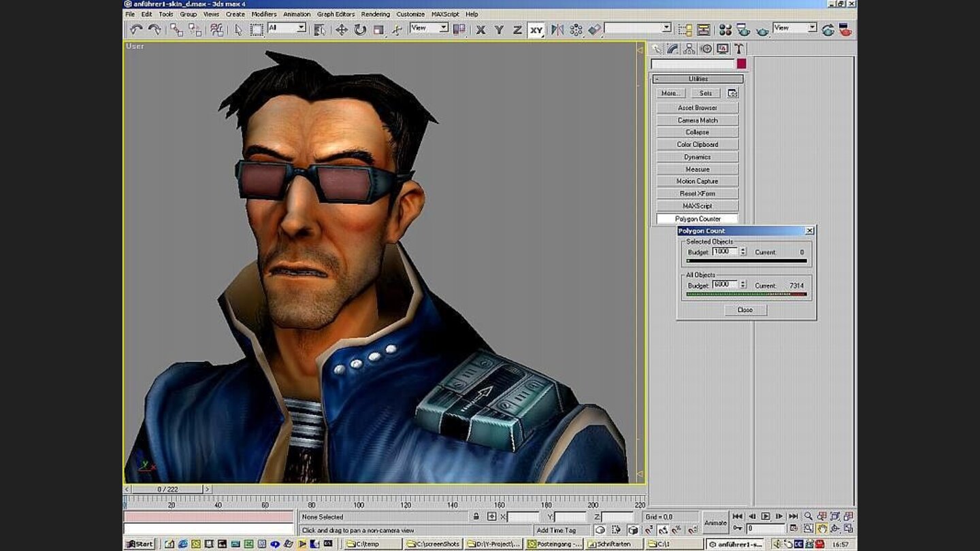The image size is (980, 551).
Task: Close the Polygon Count dialog with Close button
Action: tap(745, 310)
